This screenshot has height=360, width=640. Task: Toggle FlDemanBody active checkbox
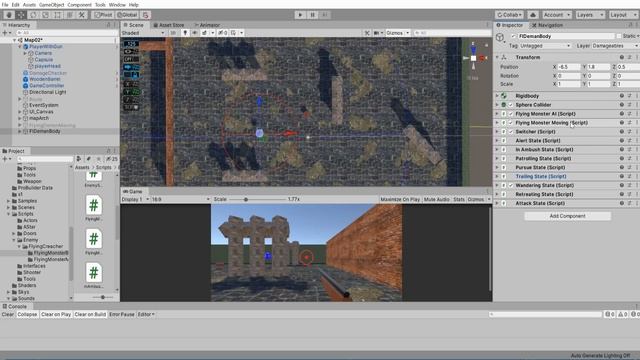pyautogui.click(x=513, y=36)
